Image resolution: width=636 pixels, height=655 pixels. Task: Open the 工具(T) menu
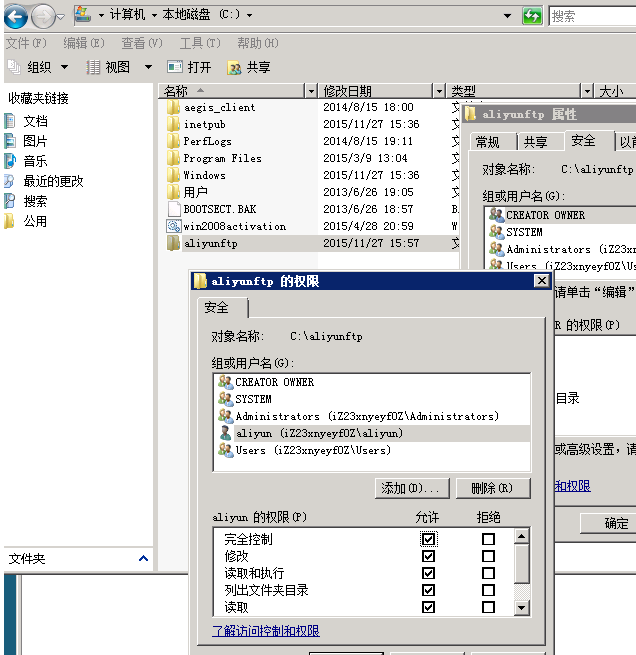coord(199,43)
